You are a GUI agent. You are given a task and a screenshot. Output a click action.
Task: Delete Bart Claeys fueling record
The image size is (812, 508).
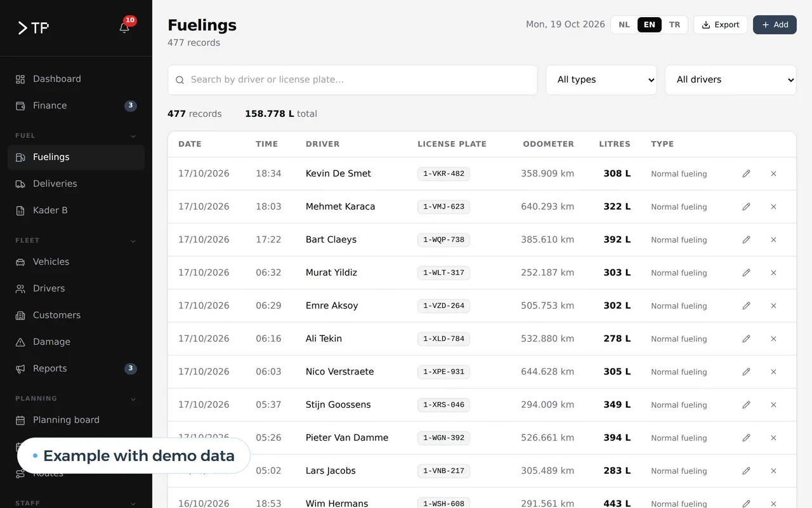point(773,239)
